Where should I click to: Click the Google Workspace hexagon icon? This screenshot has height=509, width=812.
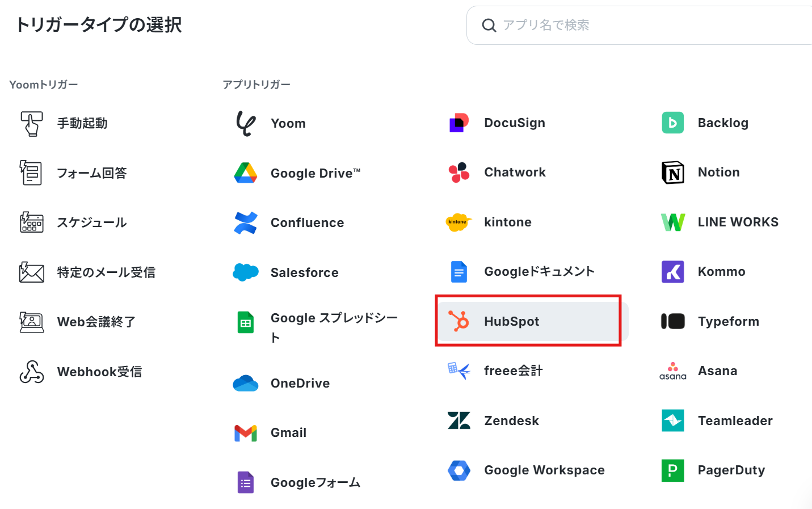pyautogui.click(x=459, y=470)
